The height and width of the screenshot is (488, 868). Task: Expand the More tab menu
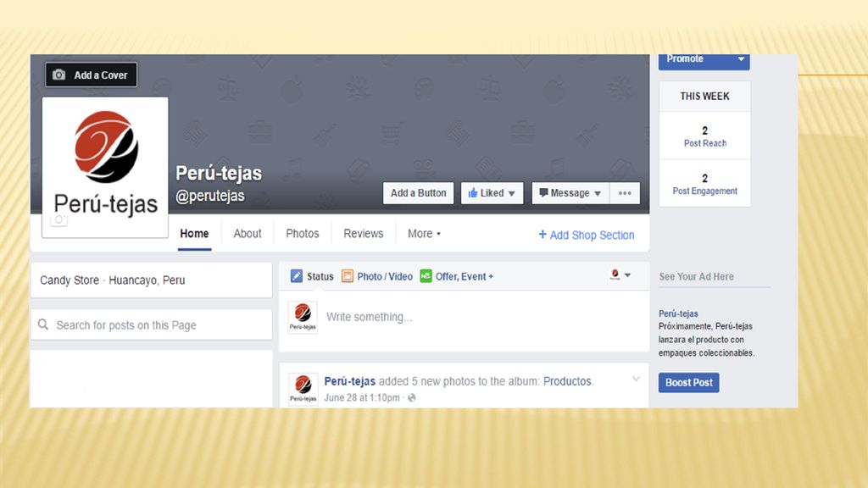click(x=424, y=234)
